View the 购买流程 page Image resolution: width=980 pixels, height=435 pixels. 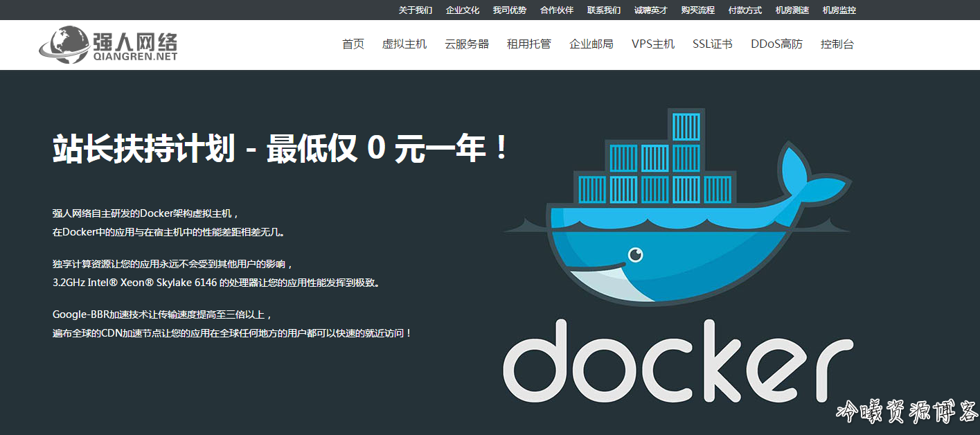(698, 10)
